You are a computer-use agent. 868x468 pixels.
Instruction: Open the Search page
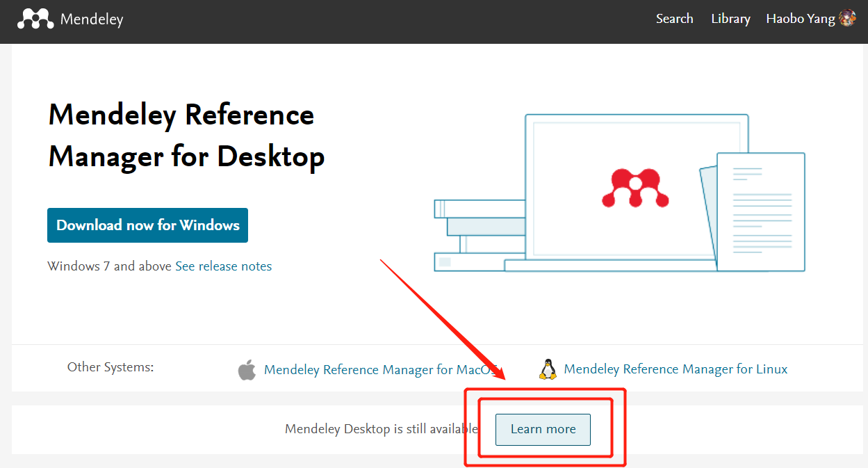[x=674, y=19]
